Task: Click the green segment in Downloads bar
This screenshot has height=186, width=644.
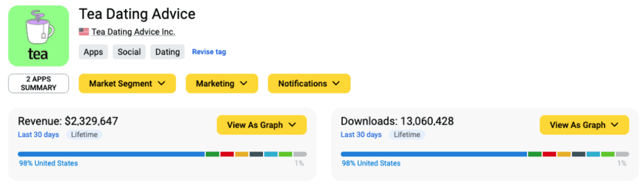Action: pos(535,154)
